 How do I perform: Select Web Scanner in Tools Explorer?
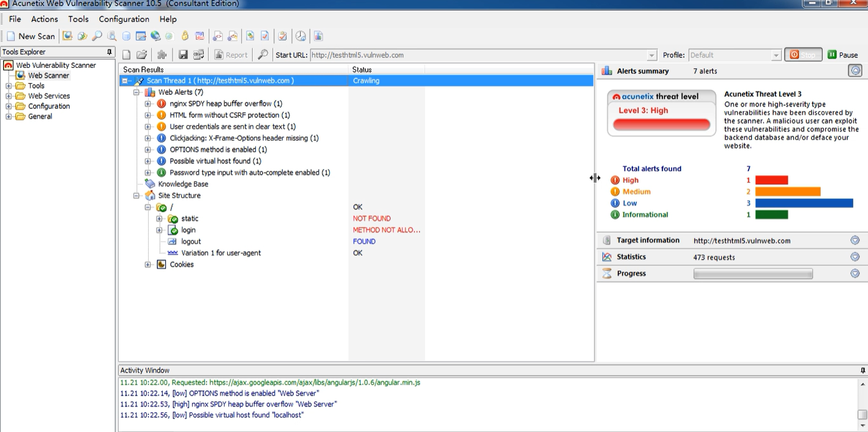(48, 76)
